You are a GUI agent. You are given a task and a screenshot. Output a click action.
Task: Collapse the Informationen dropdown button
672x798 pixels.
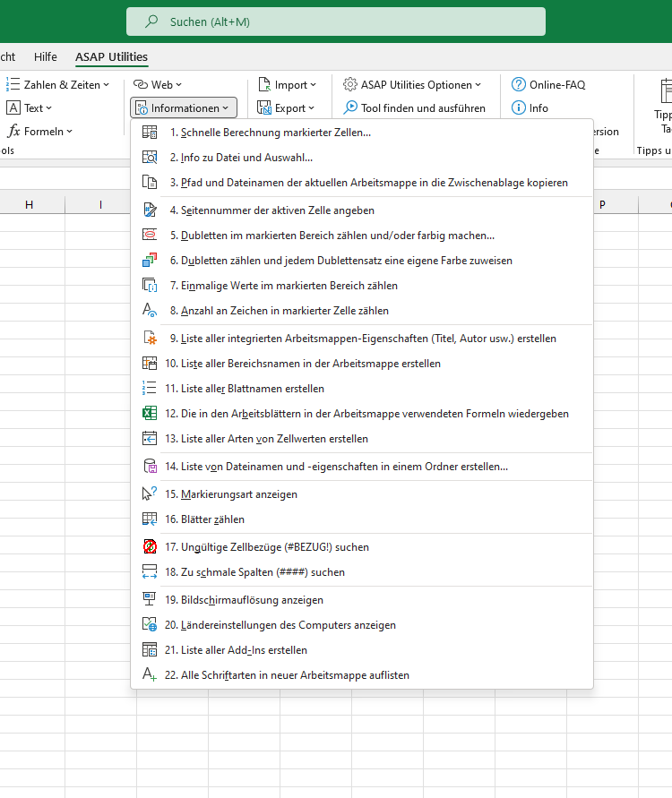184,107
